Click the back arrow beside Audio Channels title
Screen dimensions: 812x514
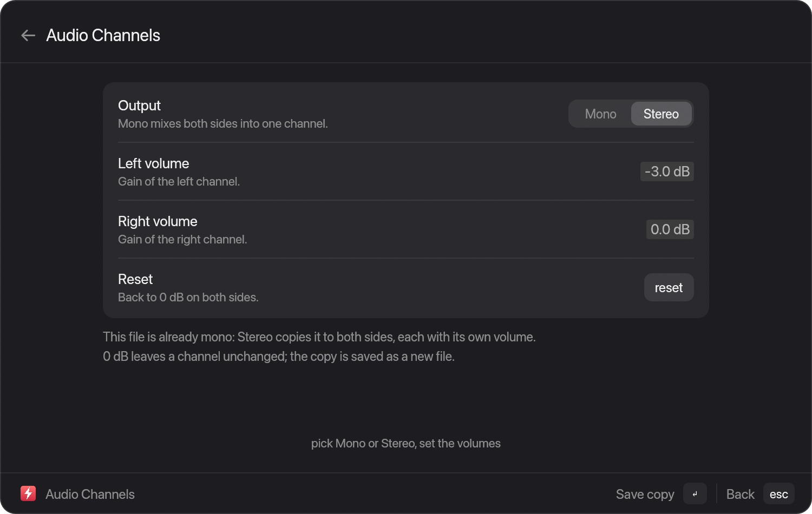[28, 36]
